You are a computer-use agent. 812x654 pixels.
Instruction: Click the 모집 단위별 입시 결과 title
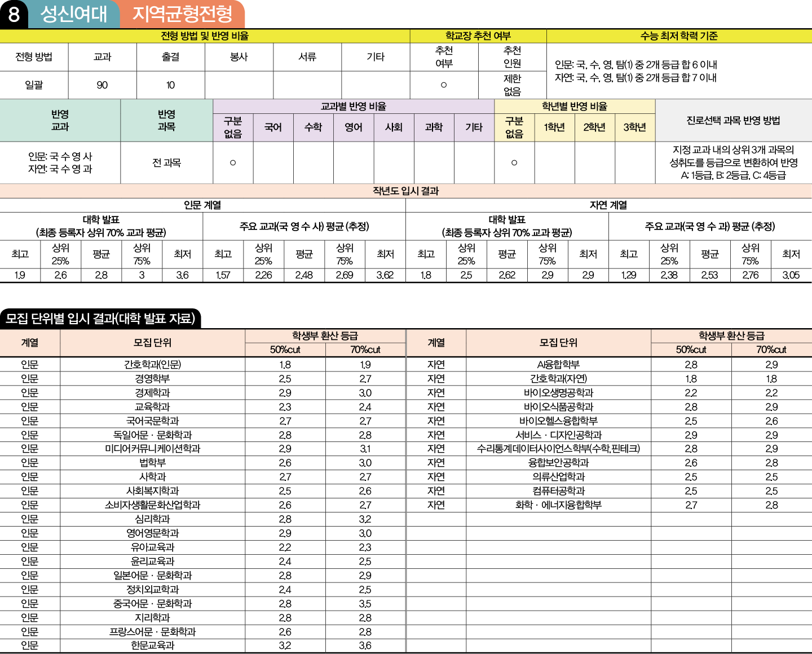pos(100,319)
